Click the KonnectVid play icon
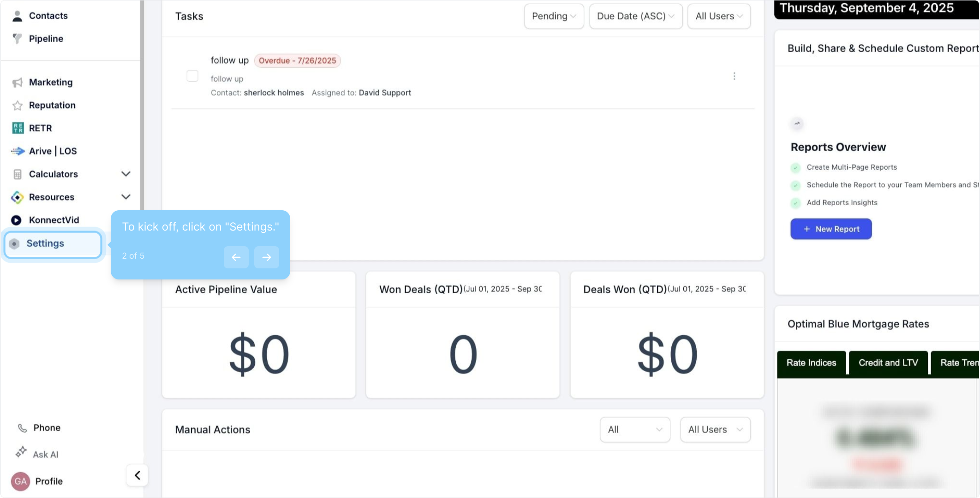 pyautogui.click(x=16, y=220)
